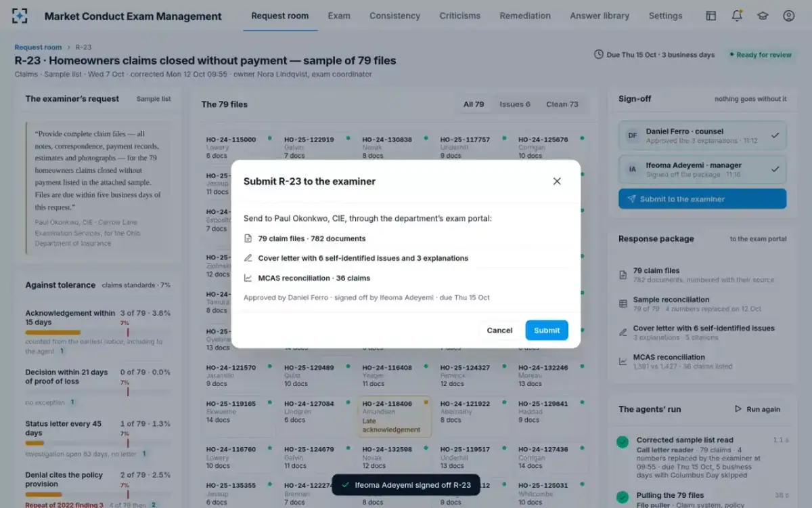
Task: Click the pen icon beside Cover letter in Response package
Action: pos(623,333)
